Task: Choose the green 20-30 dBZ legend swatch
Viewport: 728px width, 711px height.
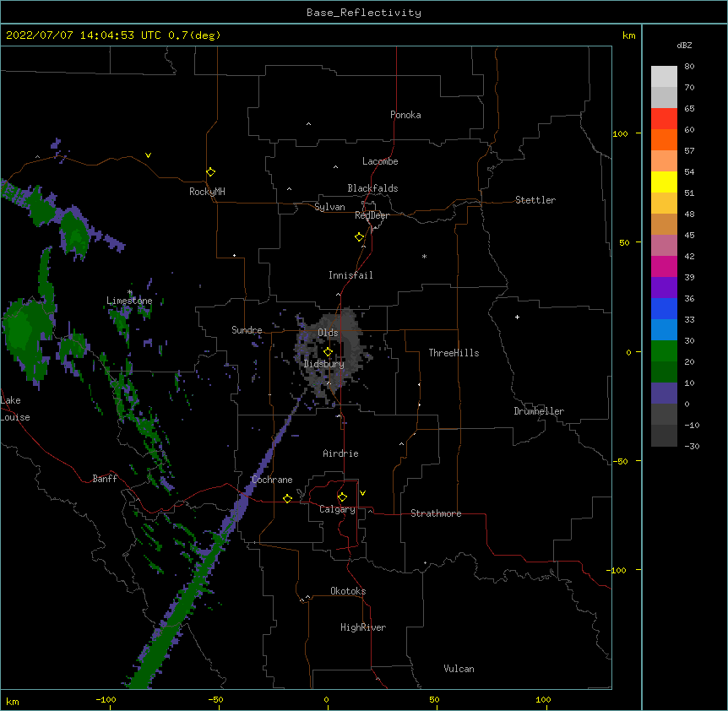Action: click(664, 351)
